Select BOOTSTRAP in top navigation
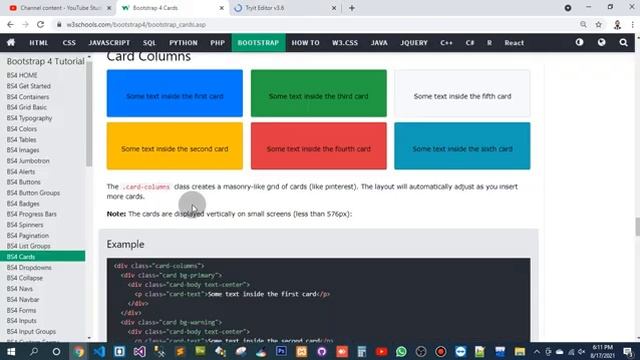Viewport: 640px width, 360px height. tap(258, 42)
